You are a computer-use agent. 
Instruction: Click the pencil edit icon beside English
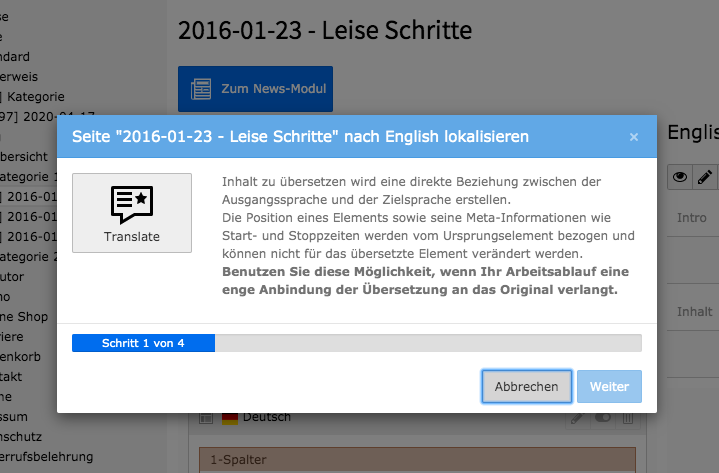coord(705,177)
